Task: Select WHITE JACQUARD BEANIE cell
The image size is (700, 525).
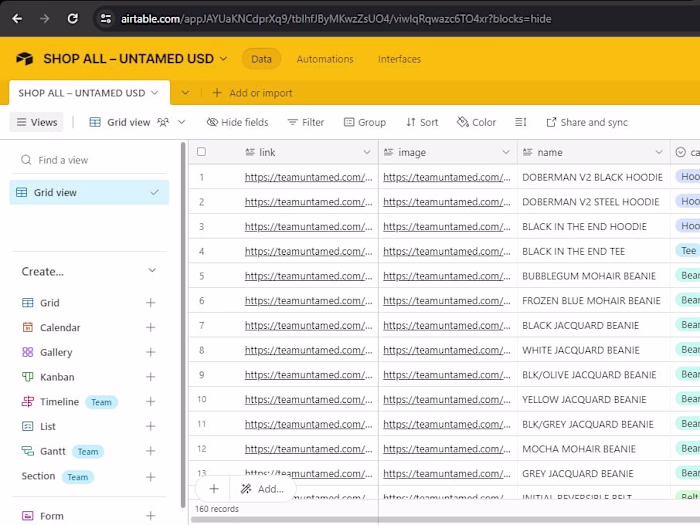Action: [593, 350]
